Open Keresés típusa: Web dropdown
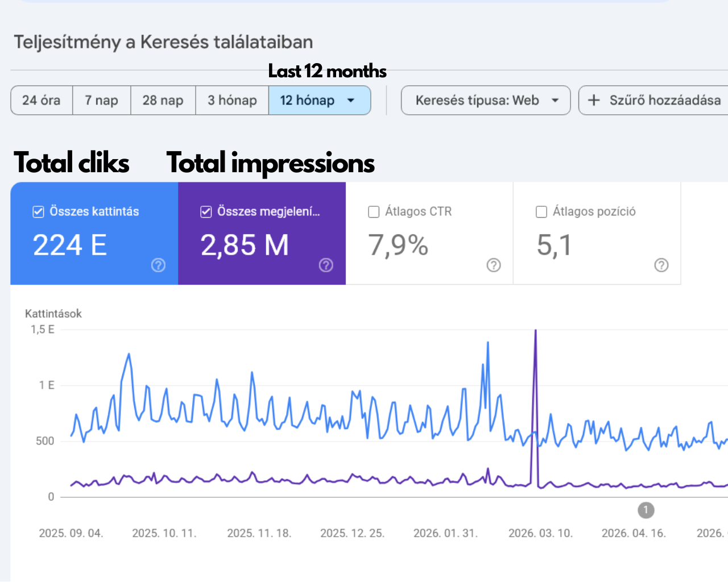 pyautogui.click(x=486, y=101)
